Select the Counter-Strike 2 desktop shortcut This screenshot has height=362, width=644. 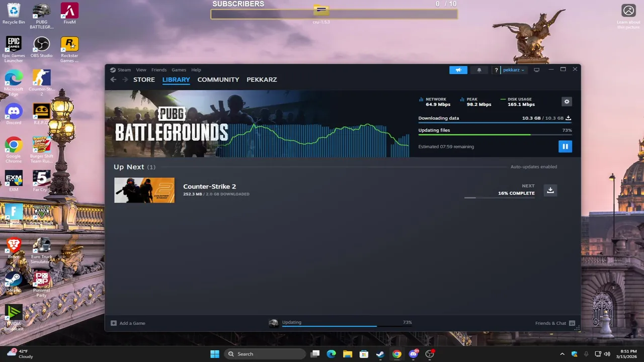pyautogui.click(x=42, y=83)
